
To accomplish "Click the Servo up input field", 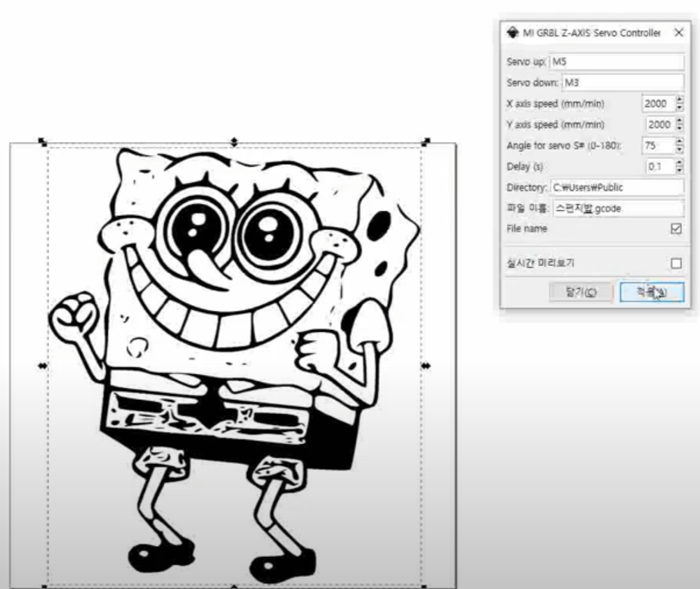I will 617,62.
